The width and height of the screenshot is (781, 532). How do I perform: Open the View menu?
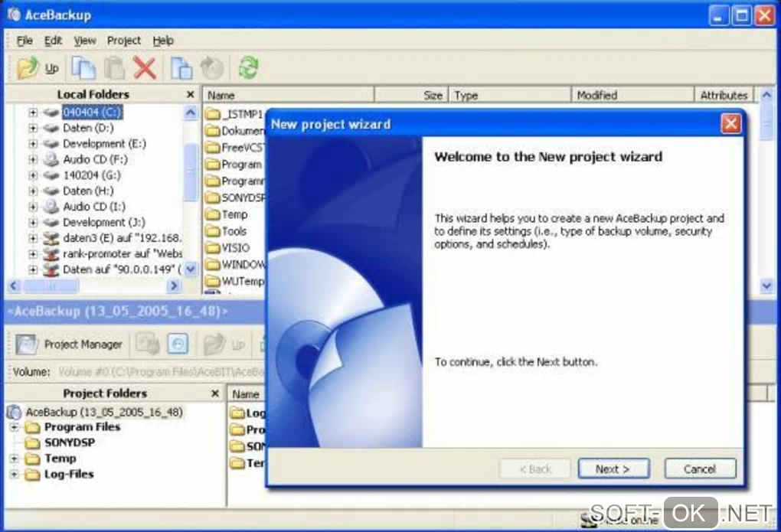(x=85, y=41)
